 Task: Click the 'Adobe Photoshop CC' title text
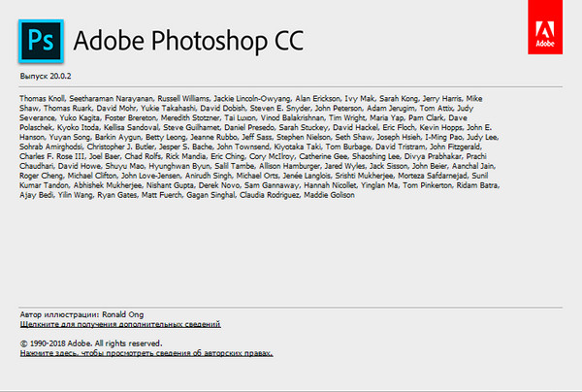click(x=188, y=41)
